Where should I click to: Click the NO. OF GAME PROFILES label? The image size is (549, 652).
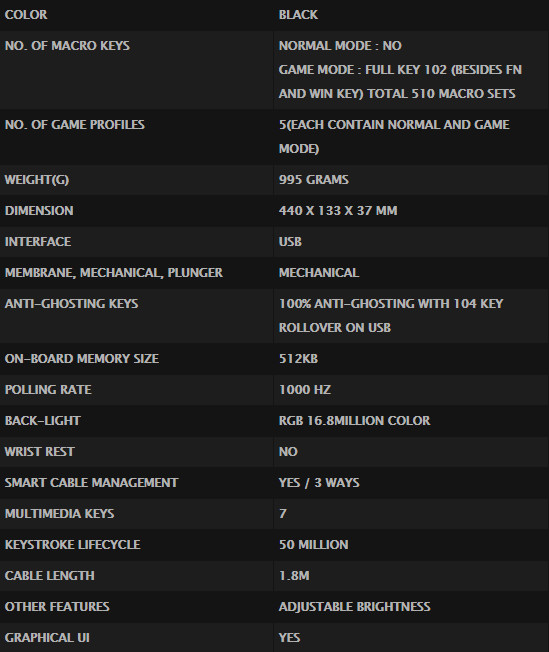pos(74,125)
